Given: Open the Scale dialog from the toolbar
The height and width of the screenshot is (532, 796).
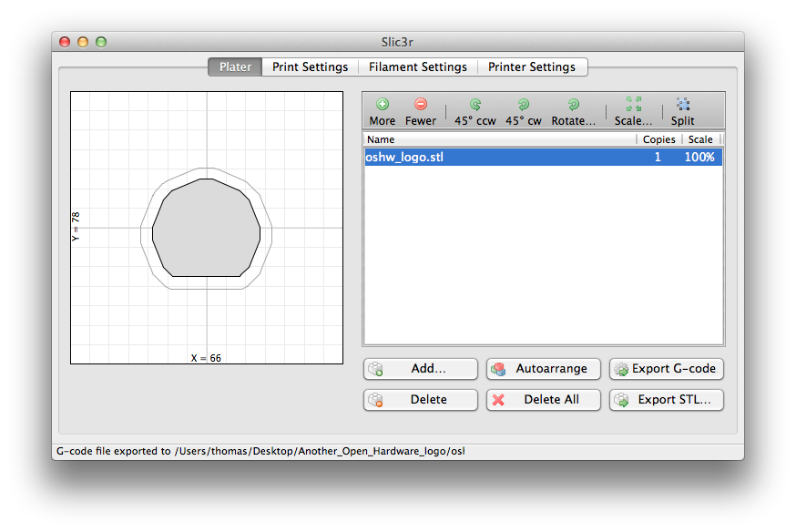Looking at the screenshot, I should 632,110.
